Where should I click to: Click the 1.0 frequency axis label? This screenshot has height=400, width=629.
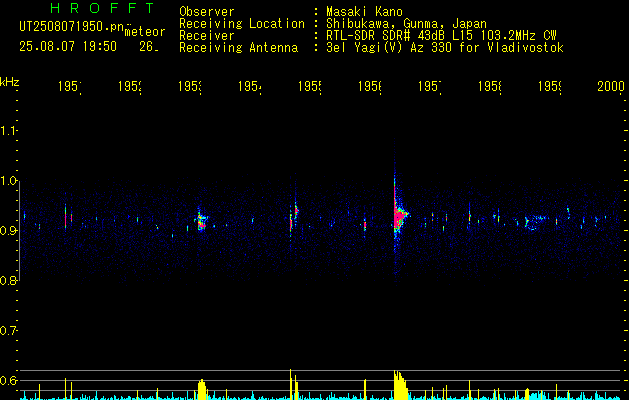tap(9, 181)
